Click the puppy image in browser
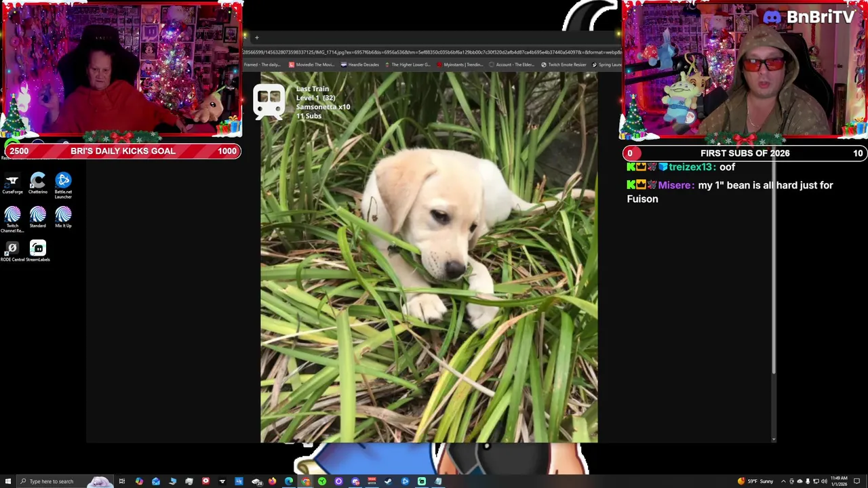The height and width of the screenshot is (488, 868). (x=429, y=258)
